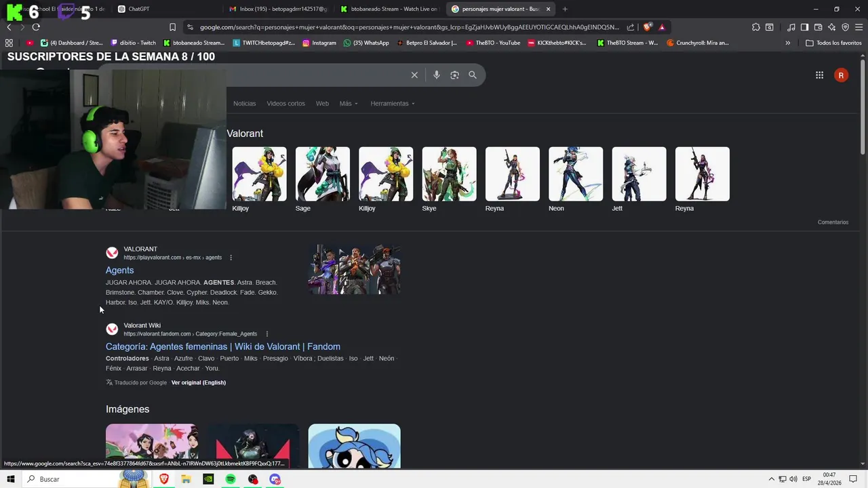Open Leo AI sparkle icon

[x=831, y=27]
